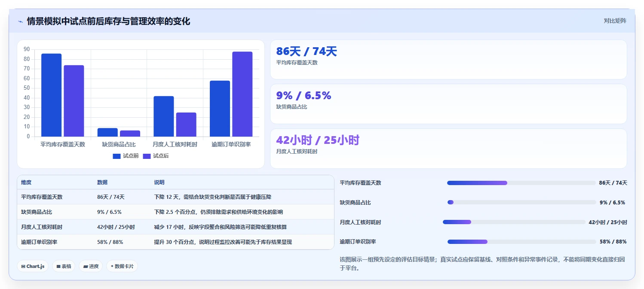The image size is (644, 289).
Task: Click the 试点后 bar for 月度人工核对耗时
Action: pyautogui.click(x=186, y=125)
